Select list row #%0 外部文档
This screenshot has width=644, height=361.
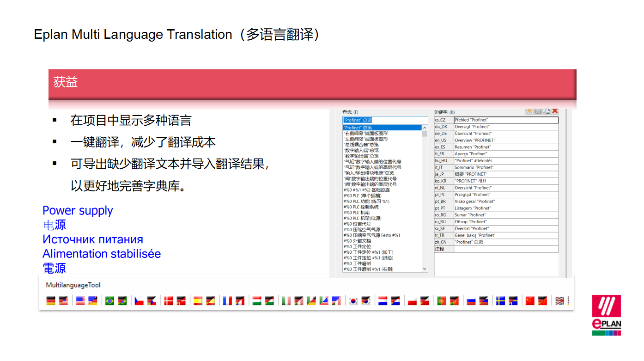pos(382,241)
